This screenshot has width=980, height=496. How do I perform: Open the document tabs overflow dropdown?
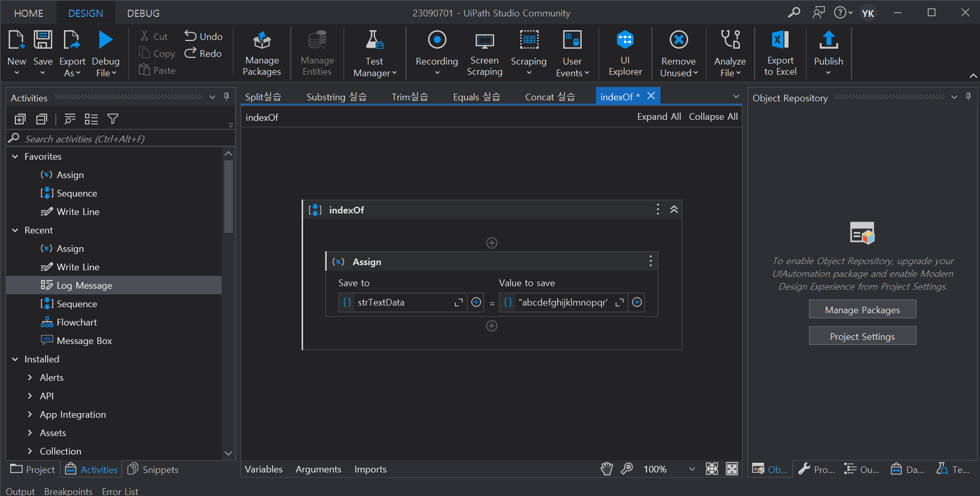(736, 96)
